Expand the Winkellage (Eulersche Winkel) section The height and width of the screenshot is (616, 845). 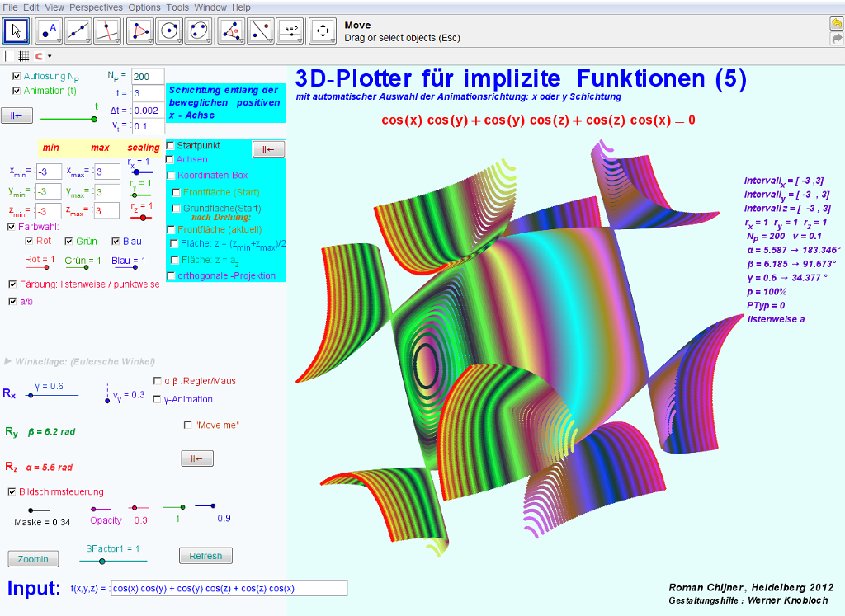8,361
